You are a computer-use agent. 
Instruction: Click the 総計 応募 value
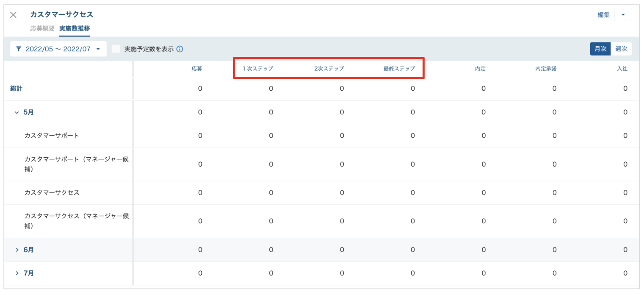[200, 89]
